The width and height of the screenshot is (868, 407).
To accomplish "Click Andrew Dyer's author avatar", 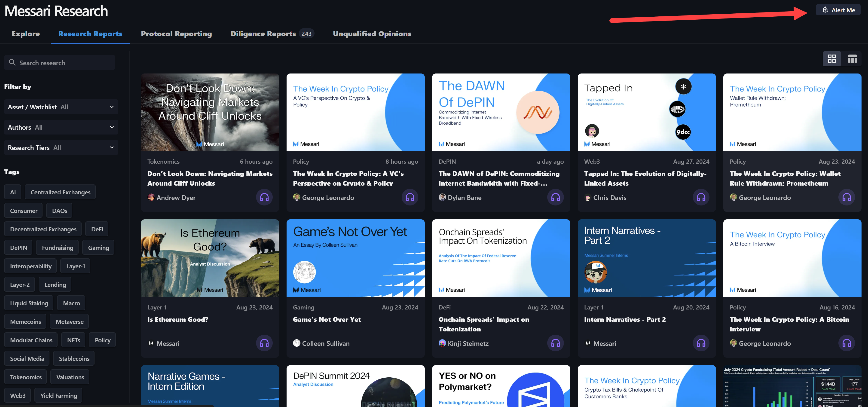I will click(x=151, y=197).
